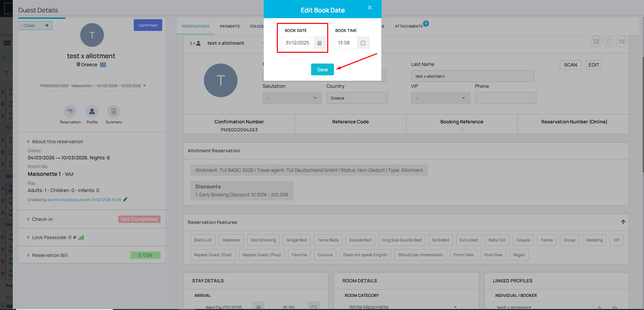Open the Salutation dropdown
The image size is (644, 310).
click(x=292, y=98)
